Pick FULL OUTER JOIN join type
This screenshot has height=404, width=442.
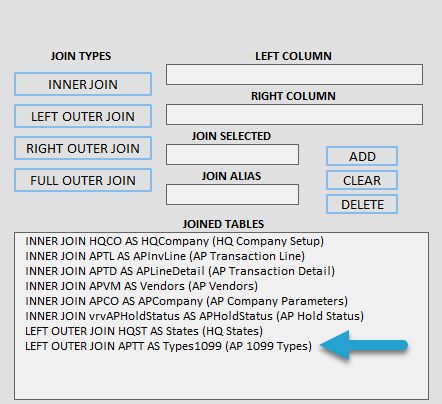tap(83, 180)
